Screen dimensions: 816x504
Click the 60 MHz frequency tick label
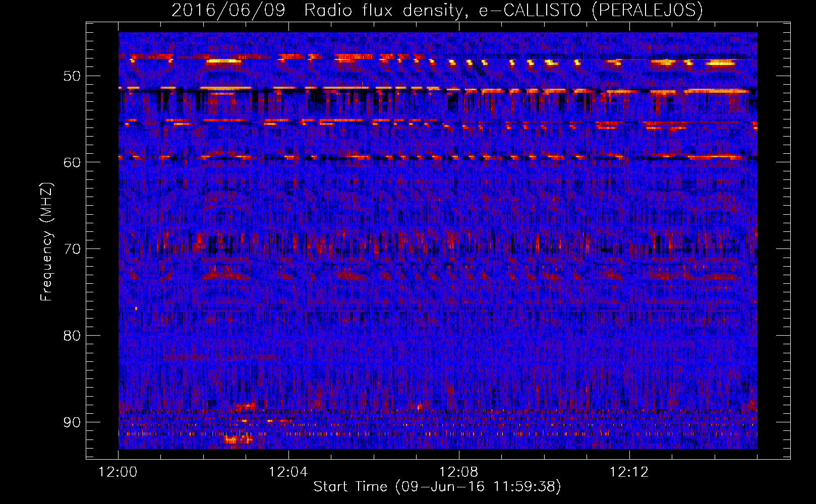point(72,162)
